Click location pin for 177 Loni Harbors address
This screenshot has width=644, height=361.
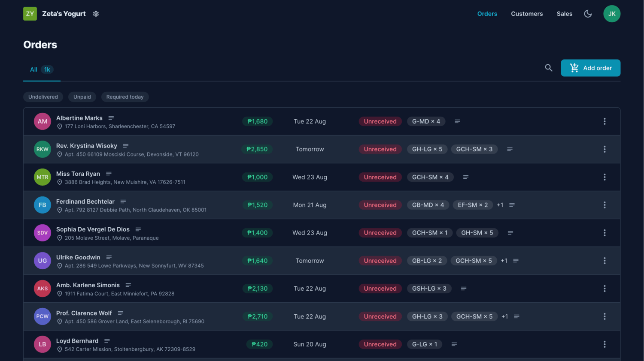tap(60, 126)
